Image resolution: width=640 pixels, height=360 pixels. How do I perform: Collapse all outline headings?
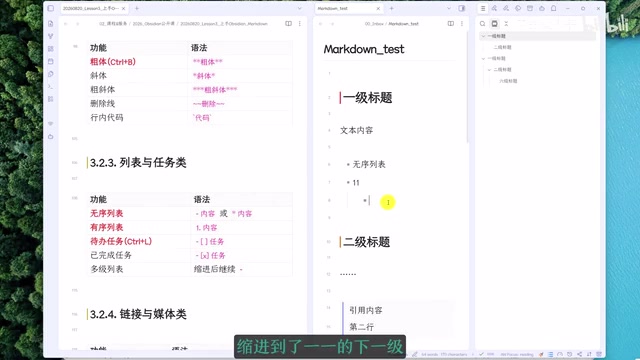[506, 24]
